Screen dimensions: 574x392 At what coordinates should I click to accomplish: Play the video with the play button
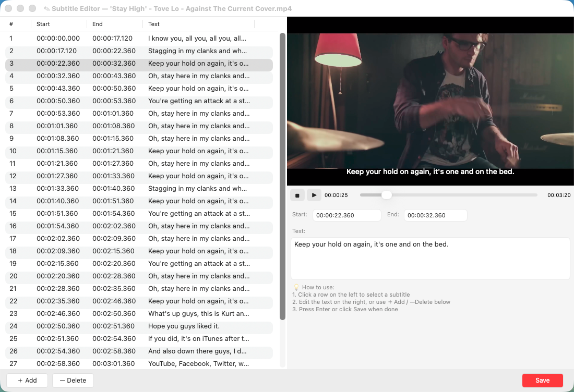(314, 195)
